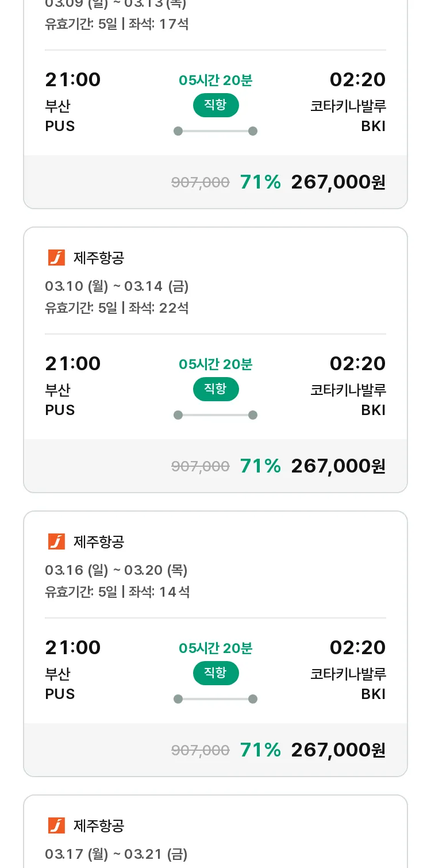
Task: Click Jeju Air logo on 03.10 flight card
Action: coord(56,258)
